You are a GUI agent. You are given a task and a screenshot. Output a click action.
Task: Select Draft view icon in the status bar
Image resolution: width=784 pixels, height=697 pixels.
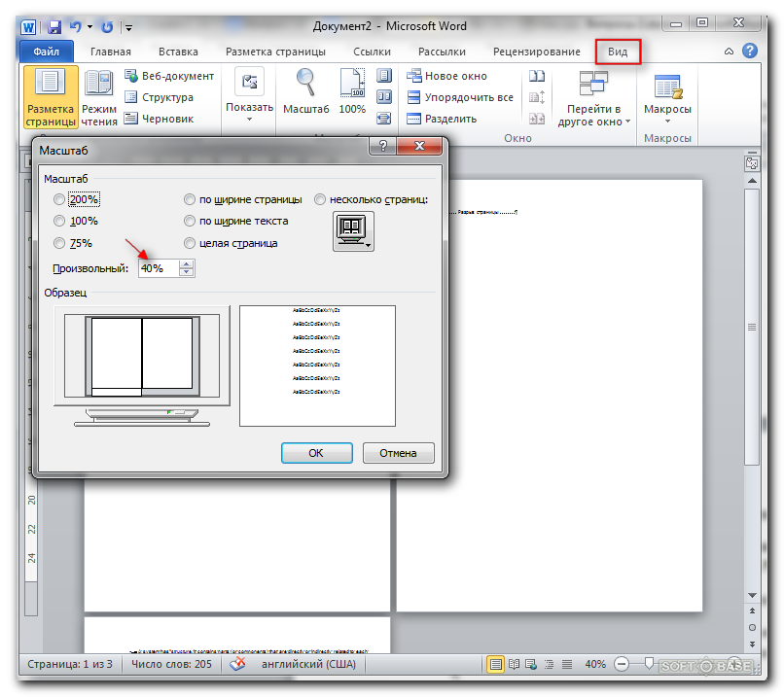(566, 665)
